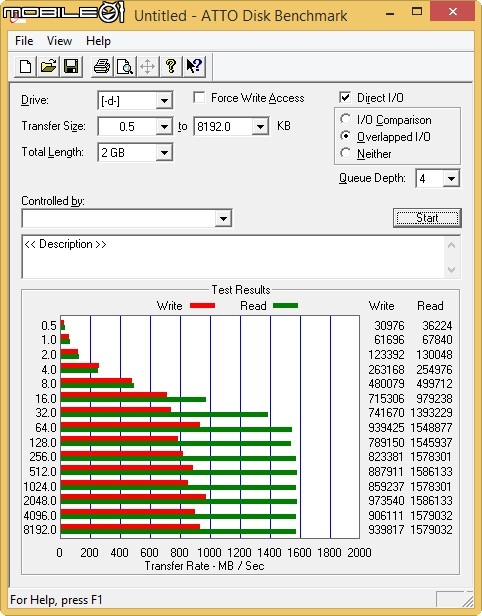Maximize the ATTO Disk Benchmark window
Screen dimensions: 482x616
click(x=416, y=12)
